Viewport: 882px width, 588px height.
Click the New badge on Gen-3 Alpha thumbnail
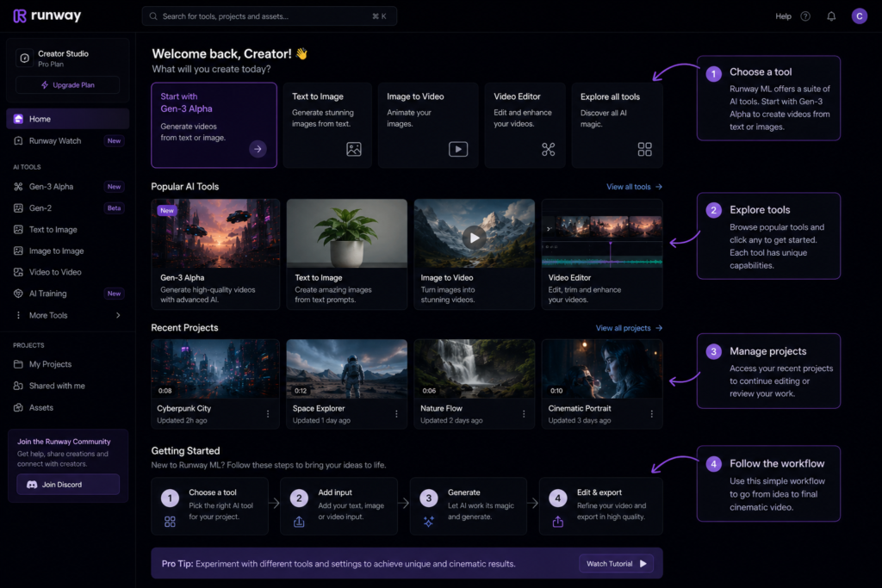click(x=166, y=211)
